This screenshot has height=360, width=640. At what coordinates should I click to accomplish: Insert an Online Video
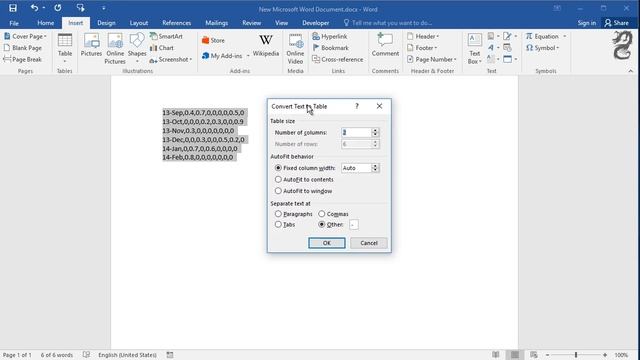(x=295, y=48)
